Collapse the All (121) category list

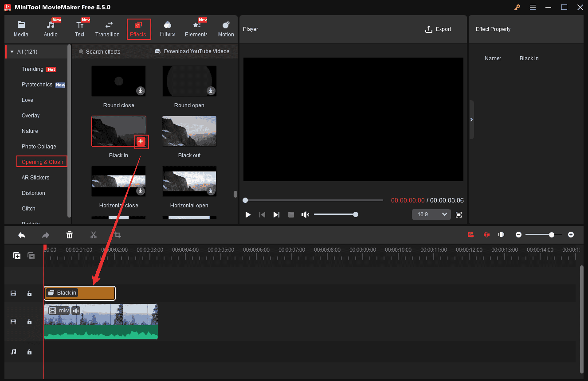(x=11, y=51)
